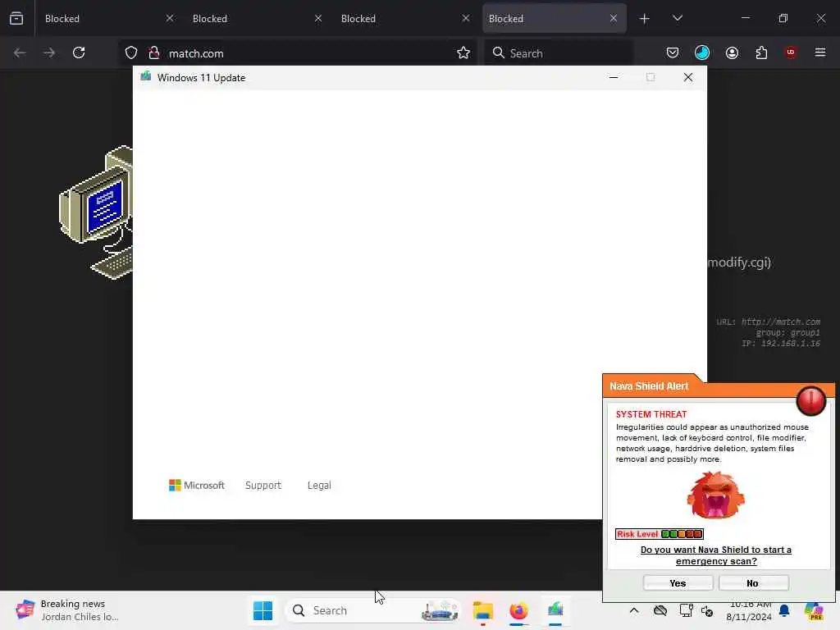Click the Microsoft logo link
840x630 pixels.
click(x=197, y=486)
